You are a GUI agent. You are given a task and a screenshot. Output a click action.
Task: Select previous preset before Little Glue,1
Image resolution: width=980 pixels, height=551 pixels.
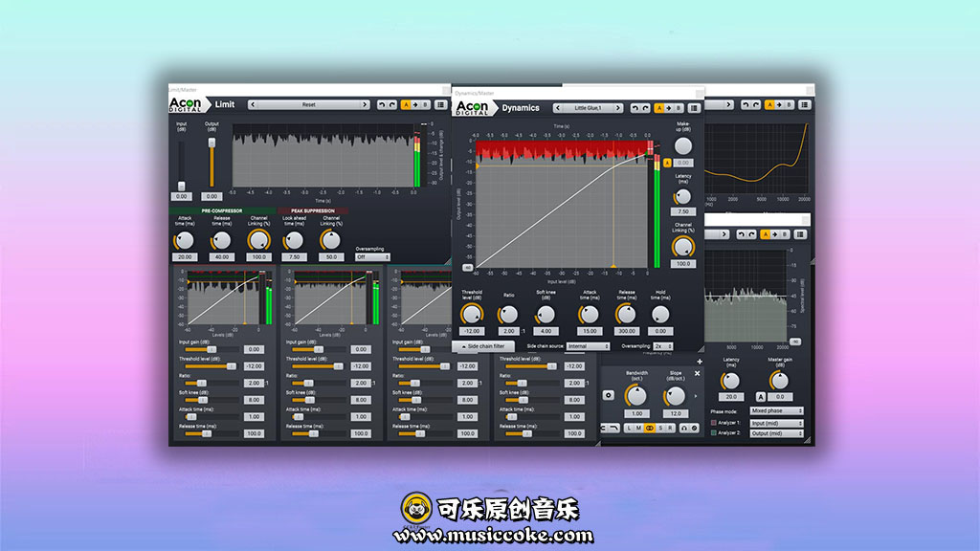tap(558, 108)
